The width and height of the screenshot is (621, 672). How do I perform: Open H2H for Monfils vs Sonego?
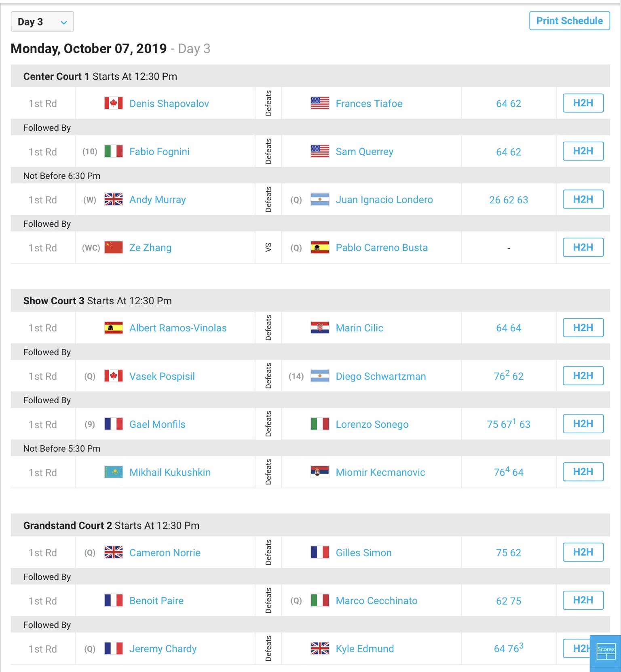(583, 423)
